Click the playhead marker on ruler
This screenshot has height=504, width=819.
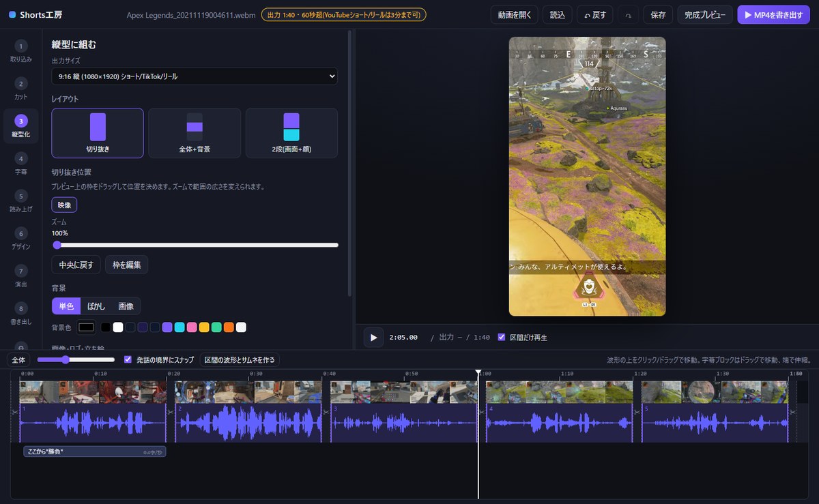pos(478,373)
